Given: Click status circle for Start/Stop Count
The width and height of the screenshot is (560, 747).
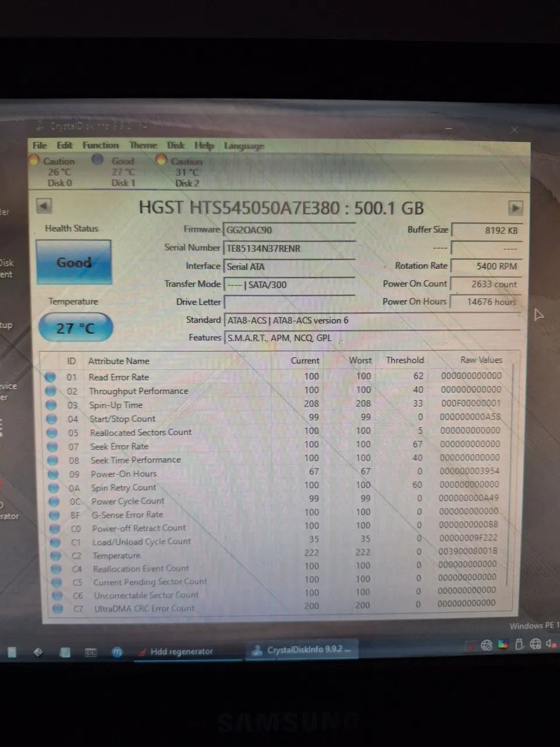Looking at the screenshot, I should pyautogui.click(x=52, y=418).
